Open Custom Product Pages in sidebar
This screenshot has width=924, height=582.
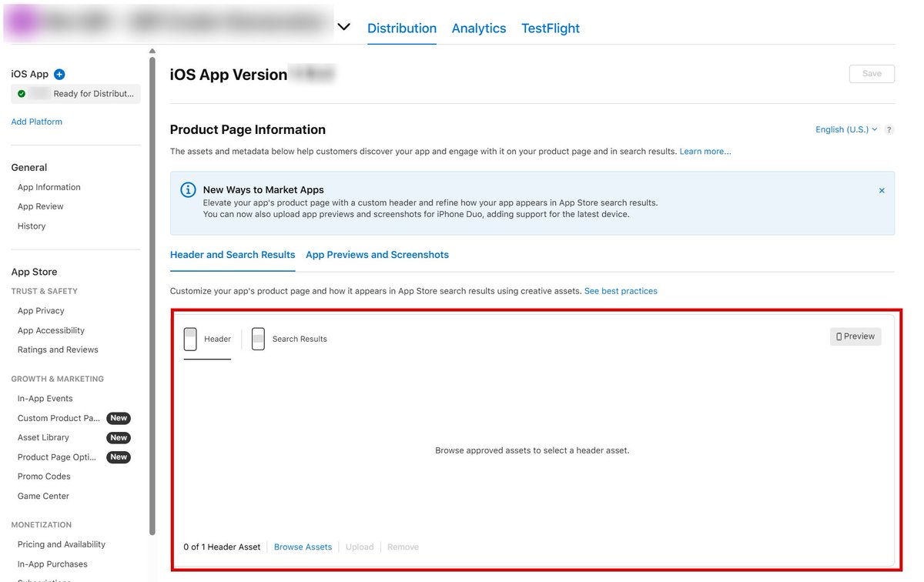point(59,418)
